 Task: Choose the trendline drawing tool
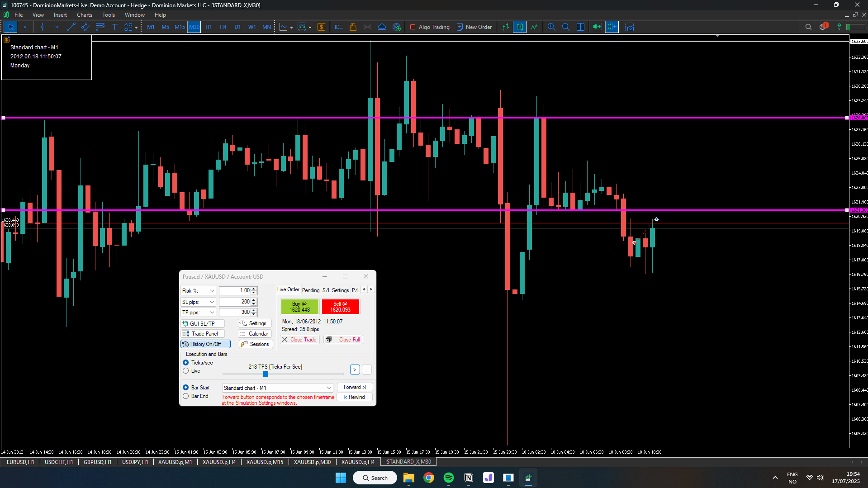[71, 27]
